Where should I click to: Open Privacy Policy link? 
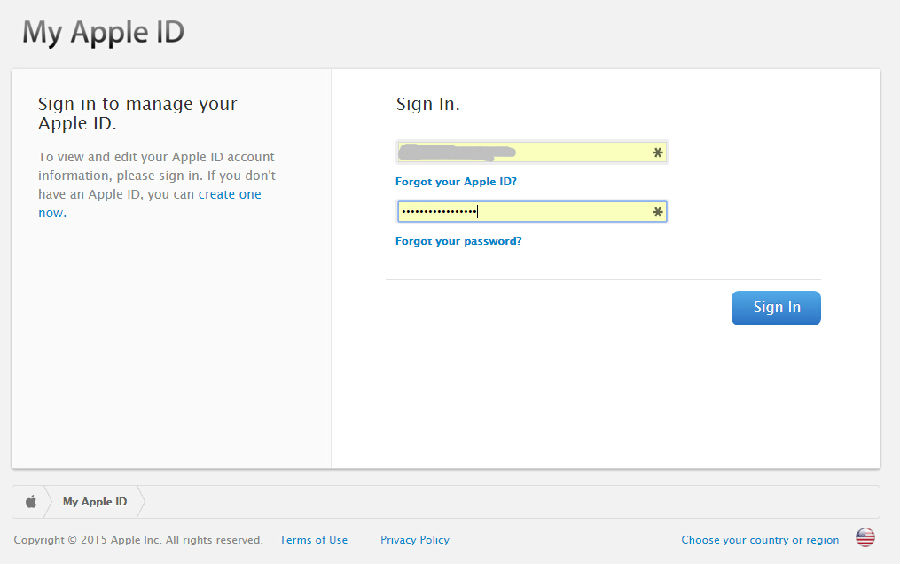pyautogui.click(x=414, y=540)
